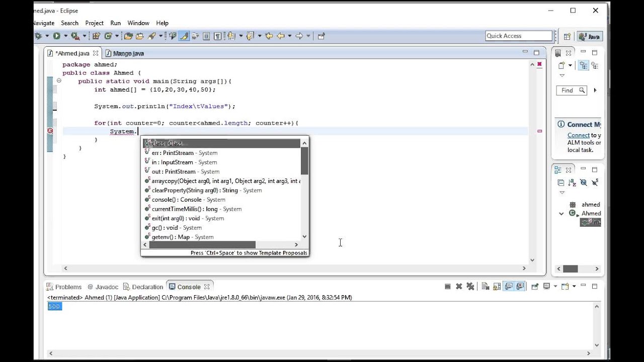Create a new Java class
644x362 pixels.
(107, 36)
